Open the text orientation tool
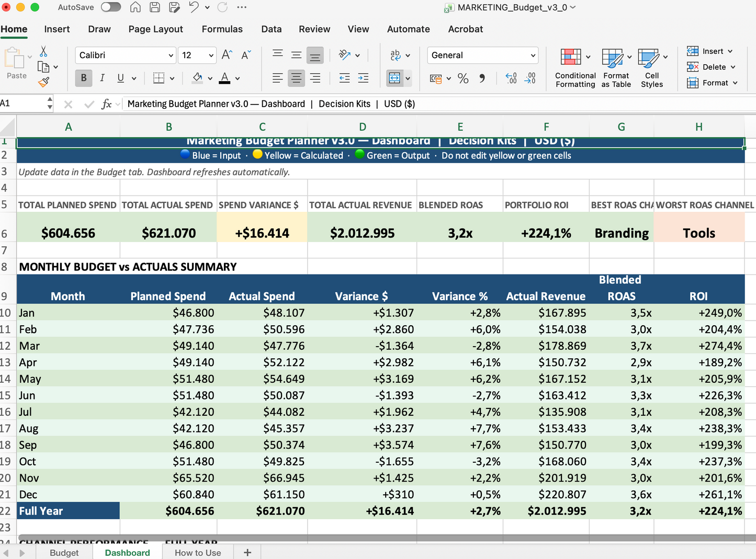756x559 pixels. coord(345,54)
